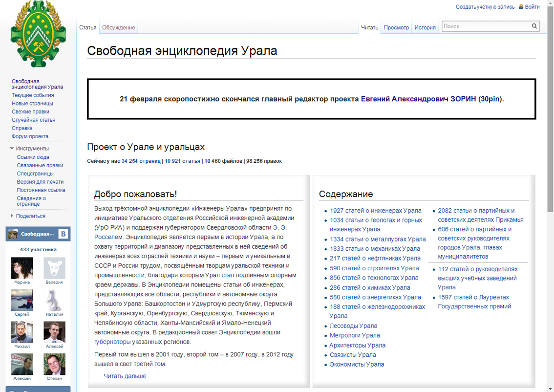Open 286 статей о химиках Урала
This screenshot has height=392, width=554.
click(x=370, y=288)
